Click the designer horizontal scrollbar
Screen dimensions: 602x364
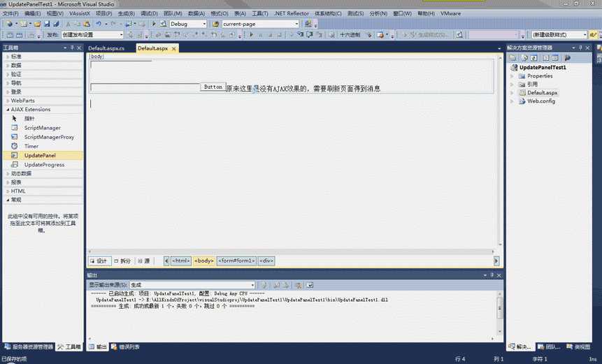[x=291, y=252]
